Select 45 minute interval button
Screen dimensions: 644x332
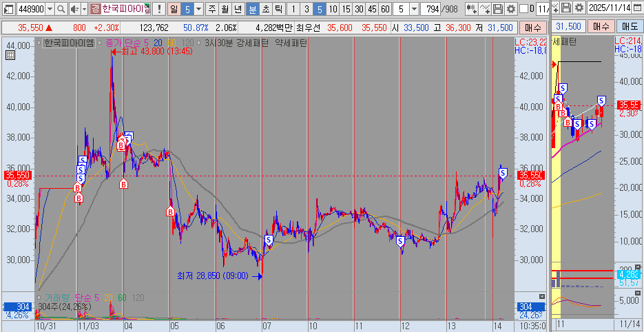[x=372, y=9]
